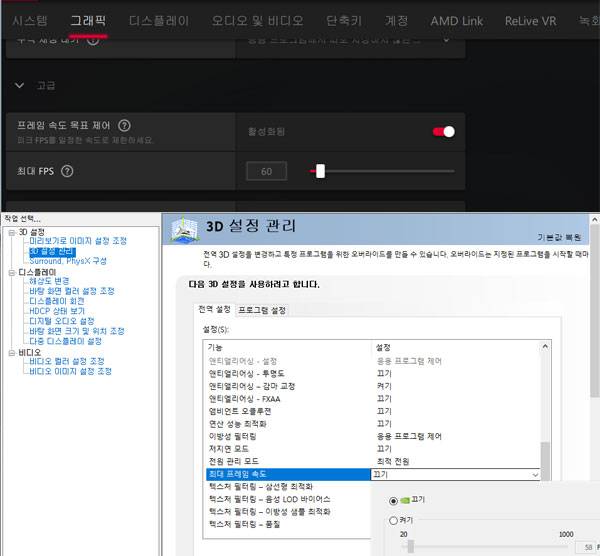This screenshot has width=600, height=556.
Task: Open Surround, PhysX 구성 link
Action: pyautogui.click(x=68, y=261)
